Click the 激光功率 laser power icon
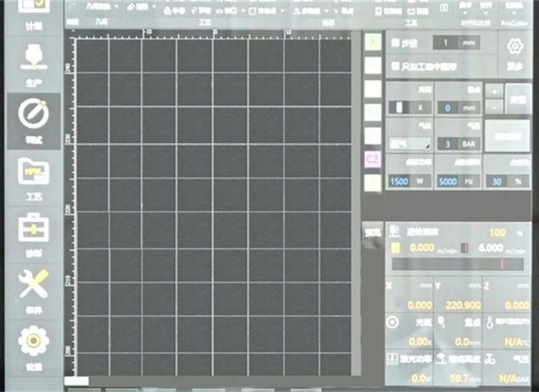 (x=392, y=359)
